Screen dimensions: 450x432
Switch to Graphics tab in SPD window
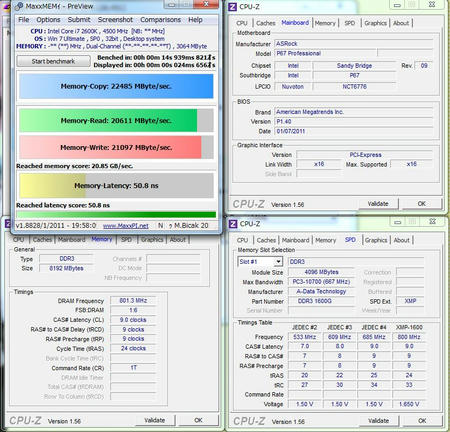point(375,240)
